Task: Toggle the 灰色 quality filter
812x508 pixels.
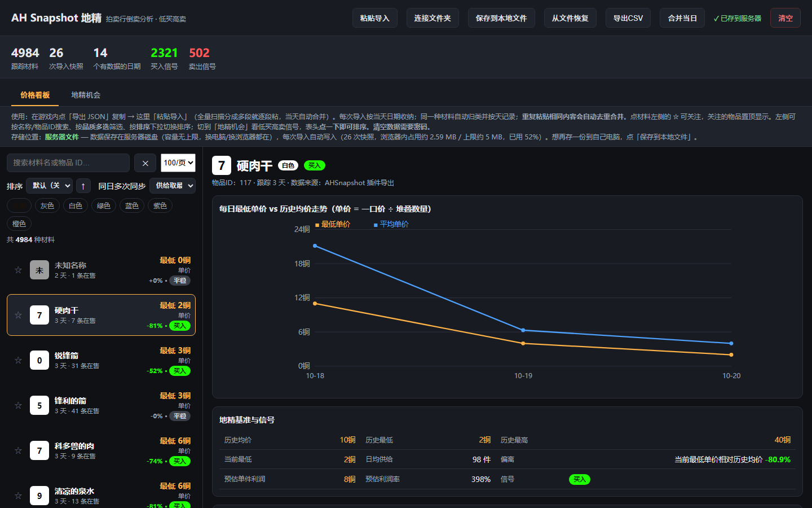Action: (x=47, y=205)
